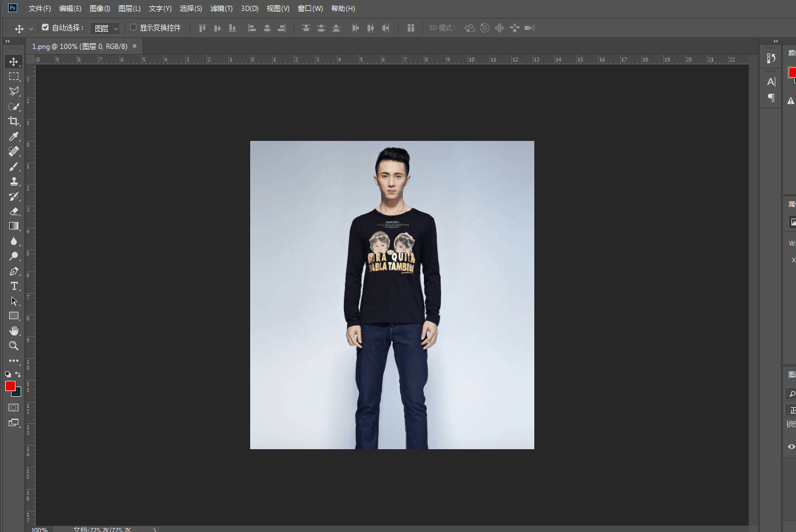Toggle layer visibility eye icon
The width and height of the screenshot is (796, 532).
791,446
